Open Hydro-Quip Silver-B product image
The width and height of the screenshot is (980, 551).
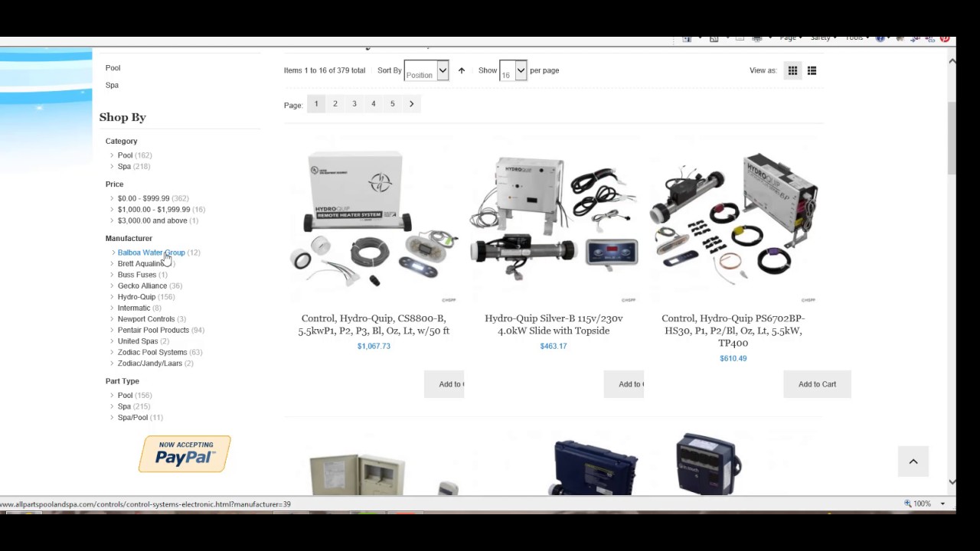[x=554, y=221]
